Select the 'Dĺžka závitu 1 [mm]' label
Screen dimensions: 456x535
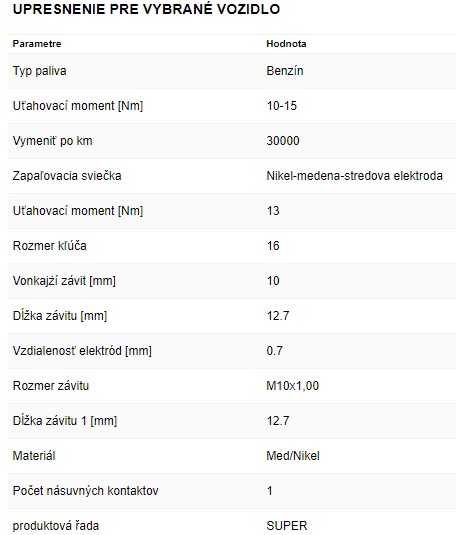65,421
